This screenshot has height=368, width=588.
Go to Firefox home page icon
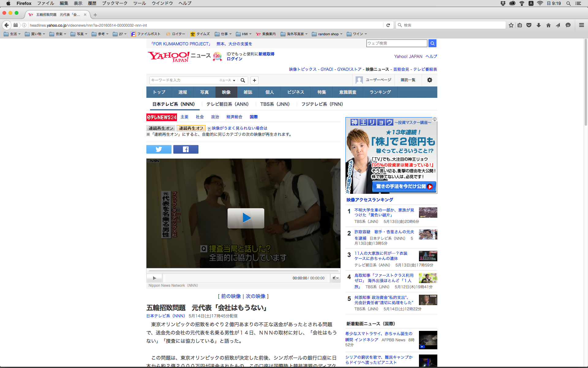548,25
